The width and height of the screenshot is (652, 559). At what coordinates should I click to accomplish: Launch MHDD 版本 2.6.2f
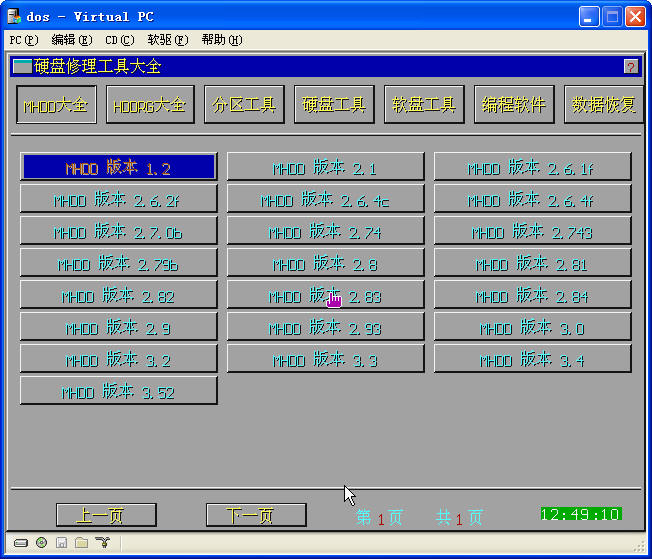tap(119, 199)
